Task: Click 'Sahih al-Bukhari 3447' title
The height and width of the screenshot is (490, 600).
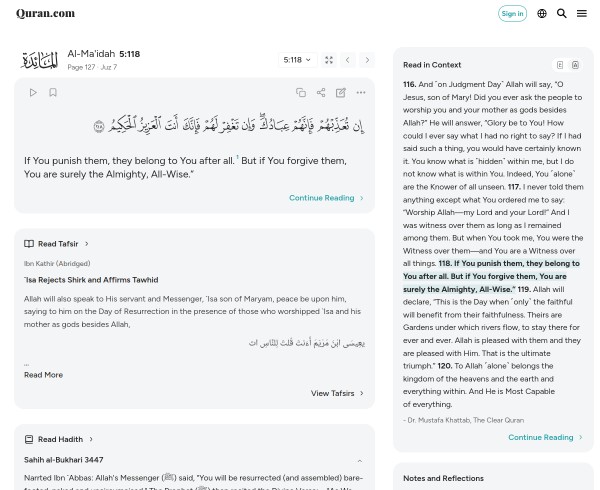Action: tap(64, 460)
